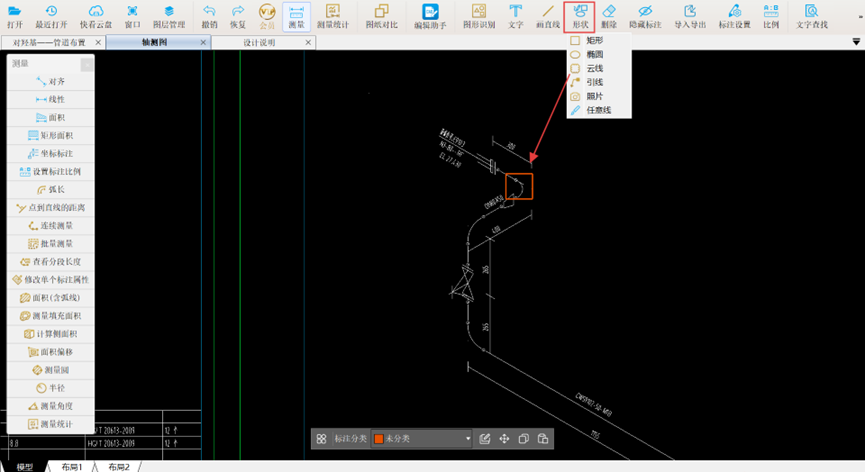Viewport: 865px width, 472px height.
Task: Toggle 隐藏标注 hide annotations eye
Action: pos(645,16)
